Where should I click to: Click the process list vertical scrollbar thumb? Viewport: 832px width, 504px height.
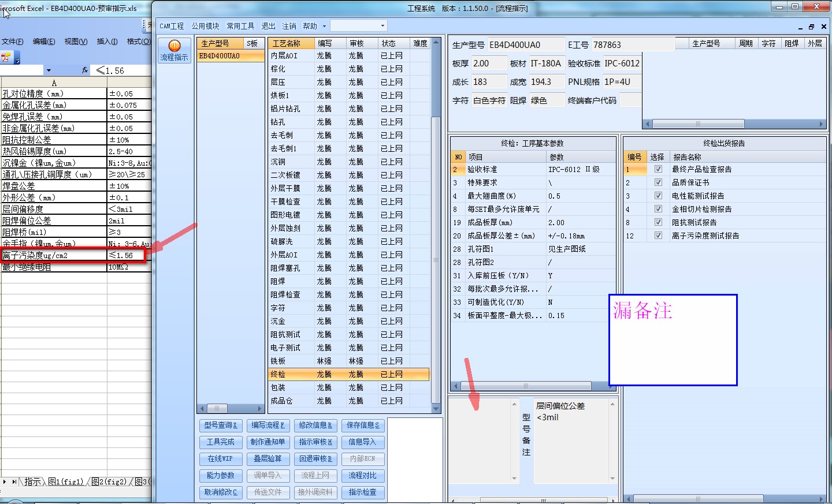coord(436,260)
